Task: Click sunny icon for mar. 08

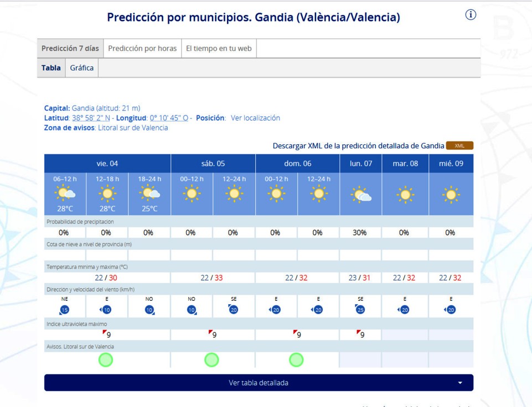Action: [x=405, y=195]
